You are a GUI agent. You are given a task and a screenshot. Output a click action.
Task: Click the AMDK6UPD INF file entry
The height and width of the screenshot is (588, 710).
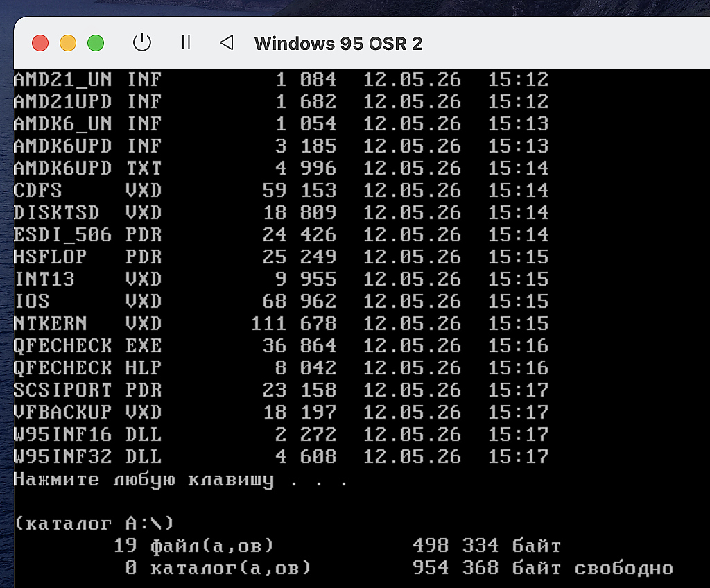[x=282, y=146]
